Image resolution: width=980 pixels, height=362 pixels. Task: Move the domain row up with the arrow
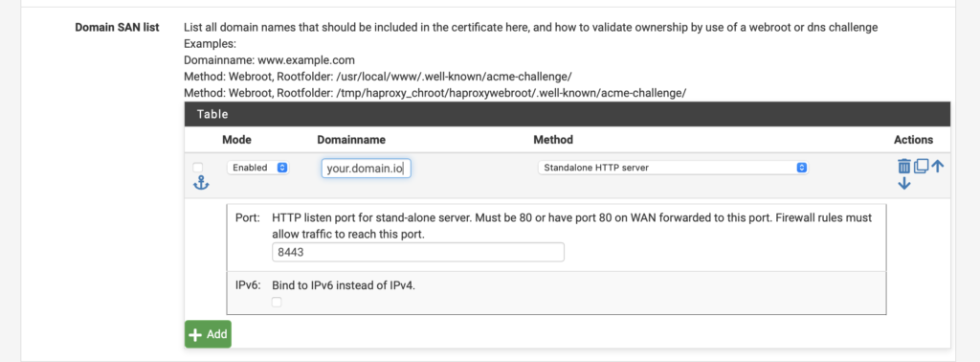coord(937,166)
